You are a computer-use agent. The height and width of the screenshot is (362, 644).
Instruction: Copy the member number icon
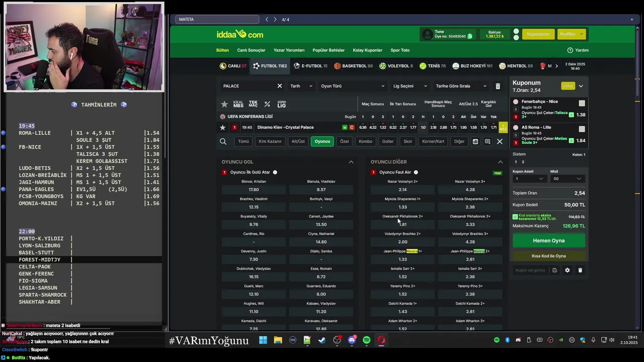[x=470, y=36]
